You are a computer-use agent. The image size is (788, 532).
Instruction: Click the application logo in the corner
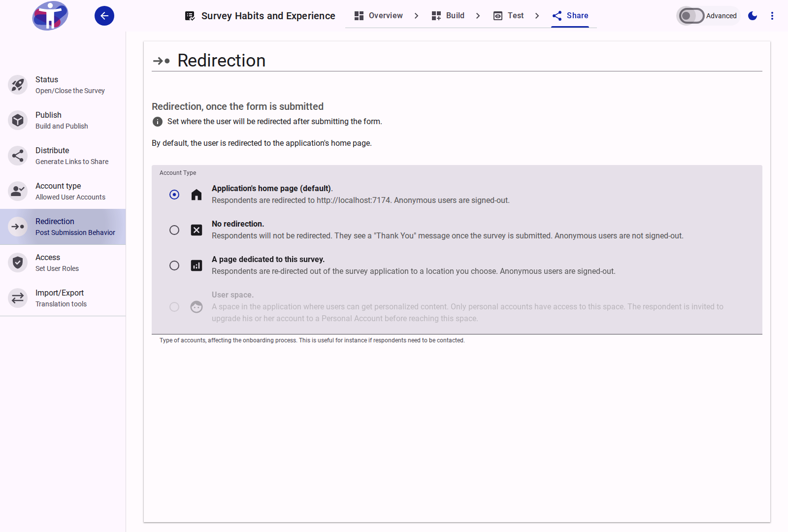pyautogui.click(x=50, y=16)
